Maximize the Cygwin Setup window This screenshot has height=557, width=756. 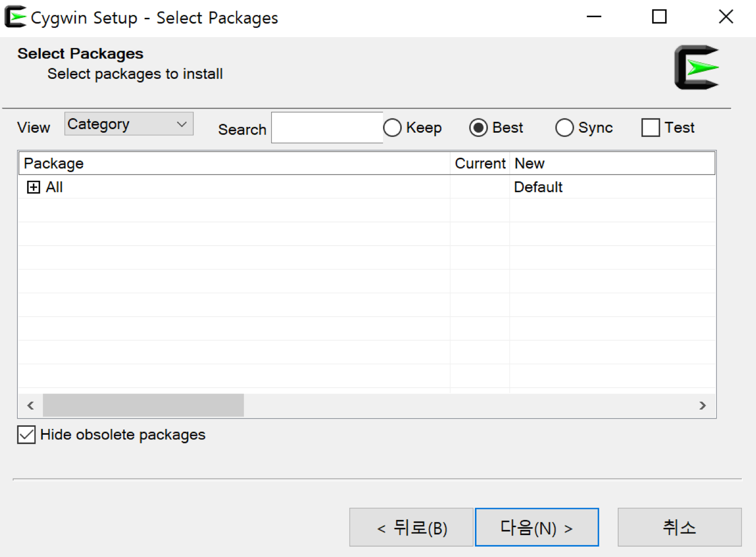click(659, 17)
